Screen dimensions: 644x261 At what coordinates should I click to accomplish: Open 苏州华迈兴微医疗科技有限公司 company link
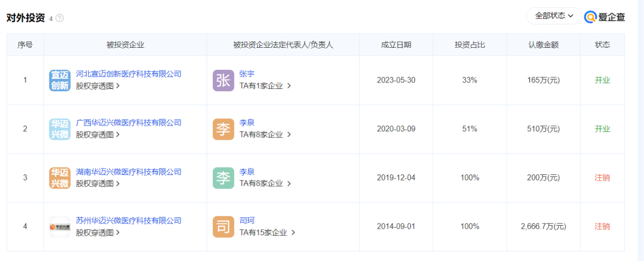coord(128,221)
